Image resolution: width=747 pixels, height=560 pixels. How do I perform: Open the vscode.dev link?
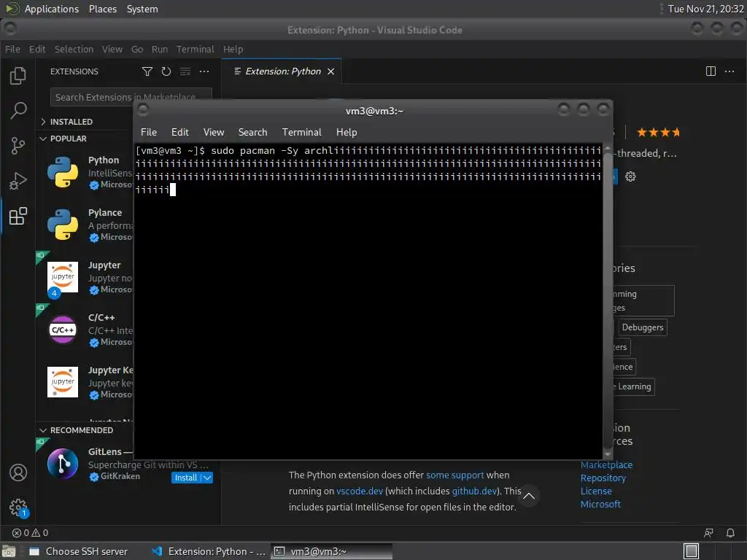coord(359,491)
